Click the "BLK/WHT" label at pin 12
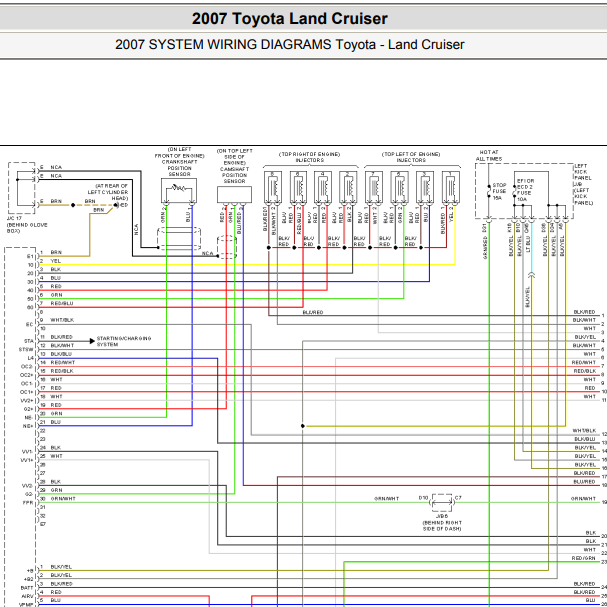The width and height of the screenshot is (607, 607). click(62, 345)
